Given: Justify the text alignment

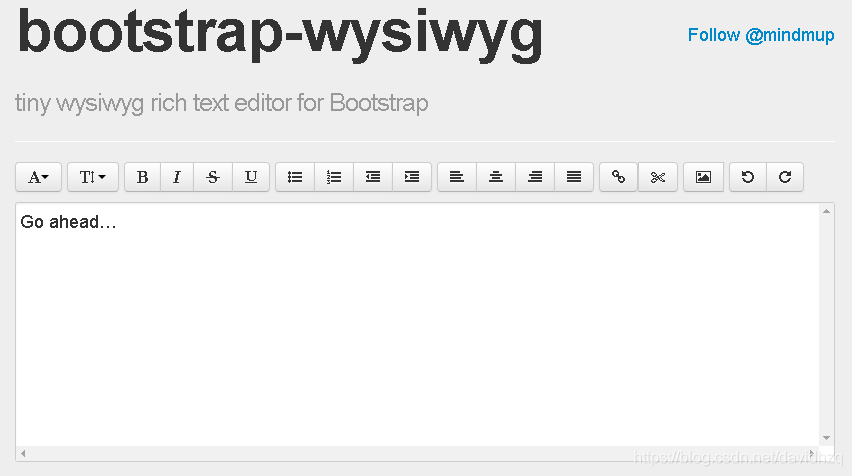Looking at the screenshot, I should click(x=574, y=177).
